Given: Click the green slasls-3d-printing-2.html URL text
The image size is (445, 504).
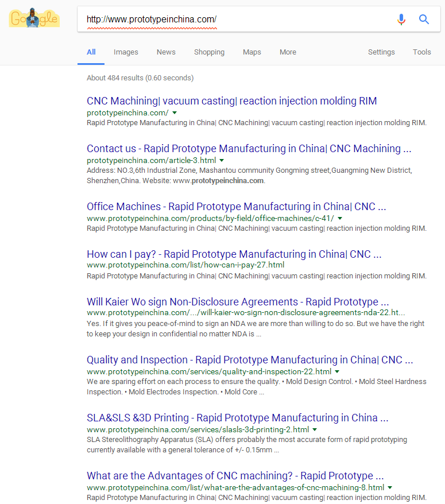Looking at the screenshot, I should click(198, 429).
